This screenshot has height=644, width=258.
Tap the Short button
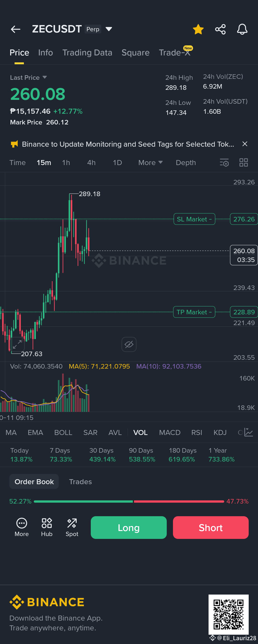pos(211,527)
